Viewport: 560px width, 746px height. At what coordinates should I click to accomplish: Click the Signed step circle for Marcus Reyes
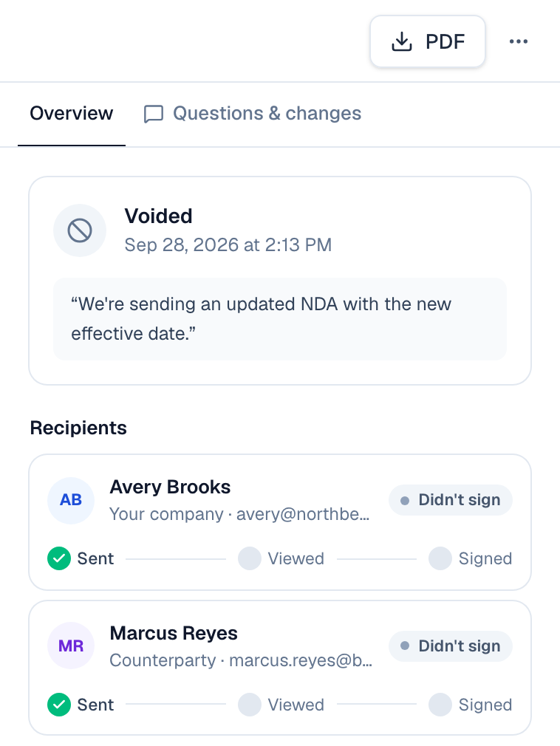pos(440,705)
